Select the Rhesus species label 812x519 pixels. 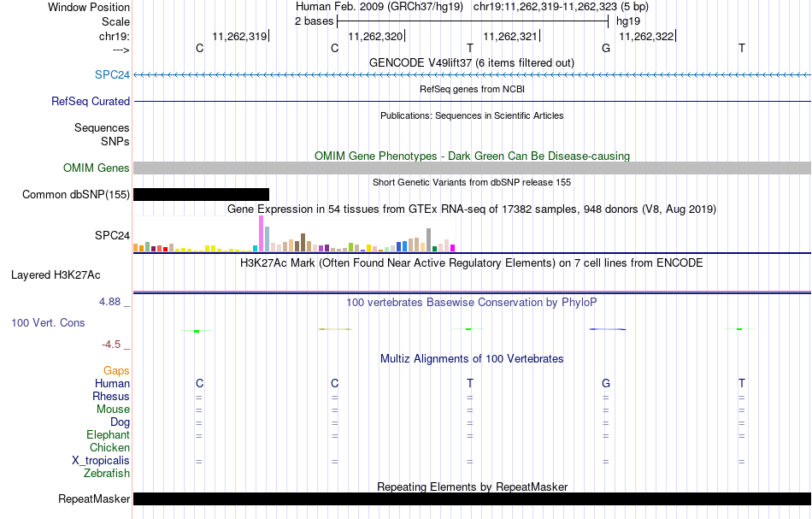[111, 396]
